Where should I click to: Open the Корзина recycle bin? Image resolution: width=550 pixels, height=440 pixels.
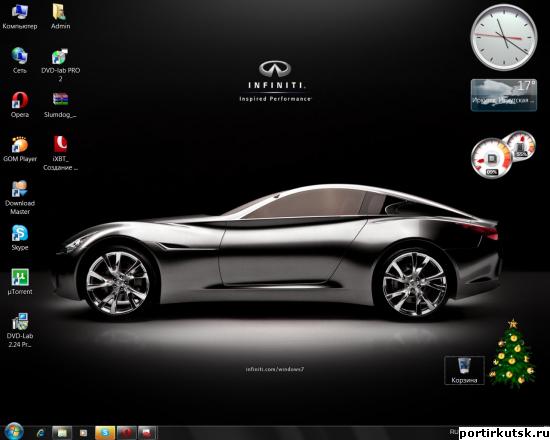tap(464, 370)
